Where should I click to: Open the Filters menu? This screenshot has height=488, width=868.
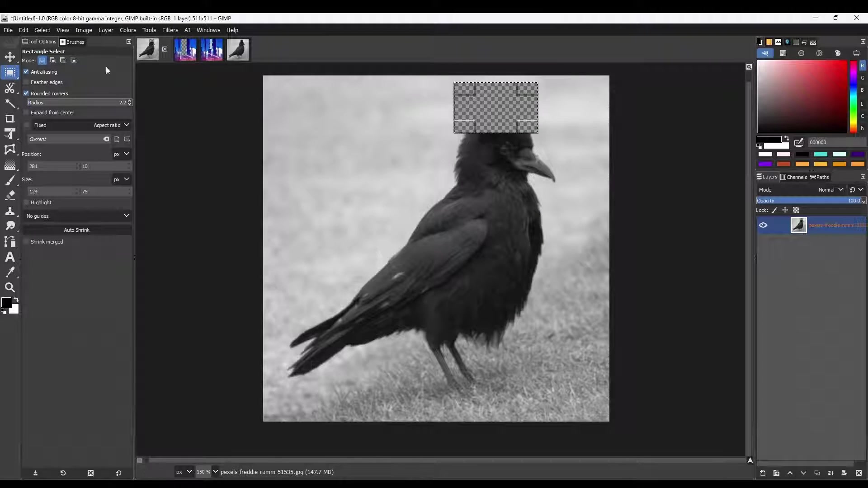(x=170, y=30)
